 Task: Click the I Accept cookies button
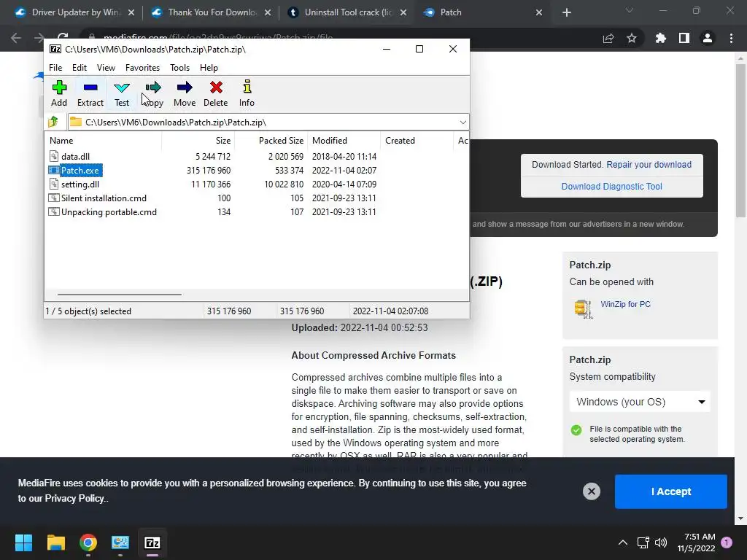click(x=671, y=491)
